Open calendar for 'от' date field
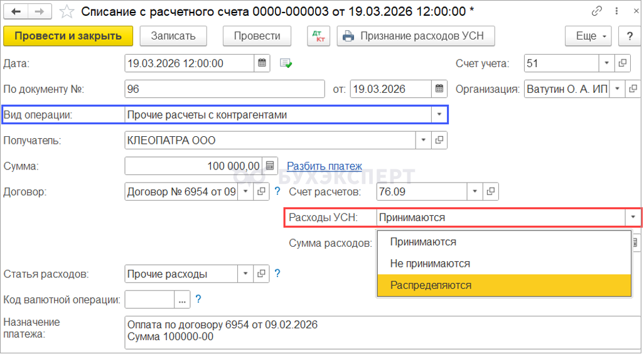 pos(439,88)
